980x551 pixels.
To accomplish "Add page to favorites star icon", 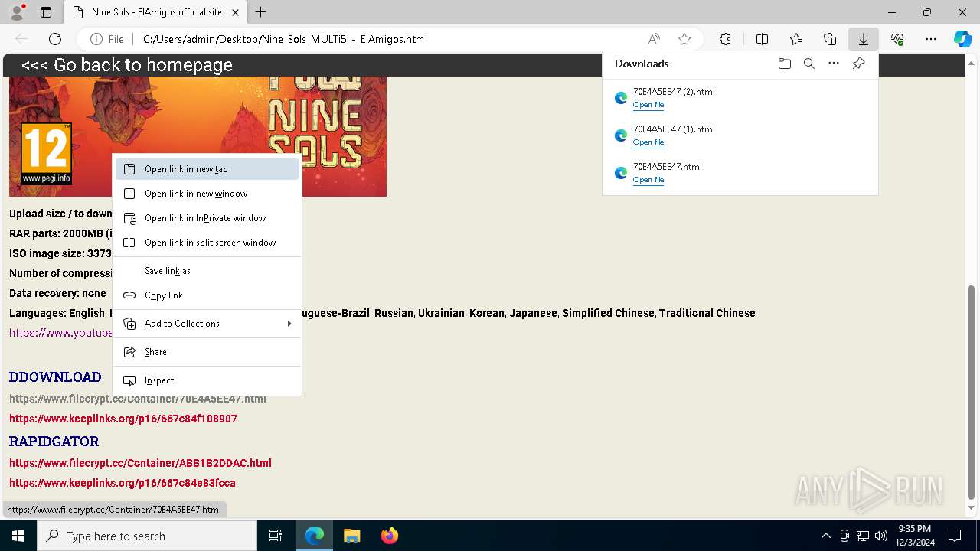I will 684,39.
